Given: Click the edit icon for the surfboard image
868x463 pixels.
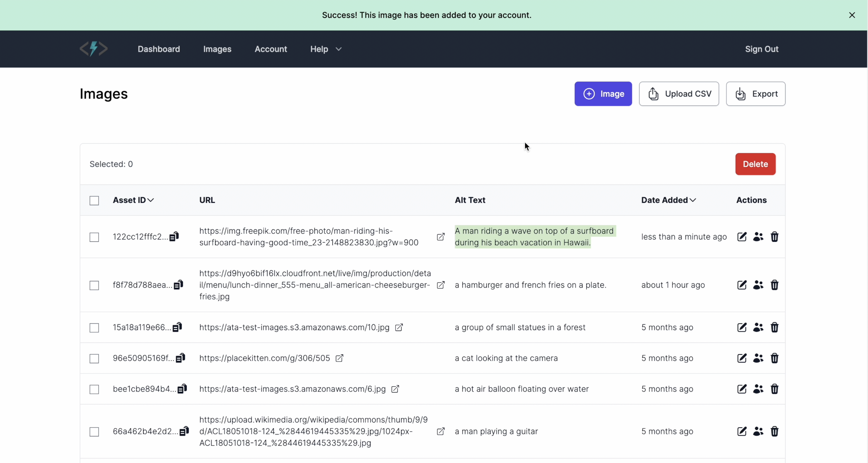Looking at the screenshot, I should 742,236.
